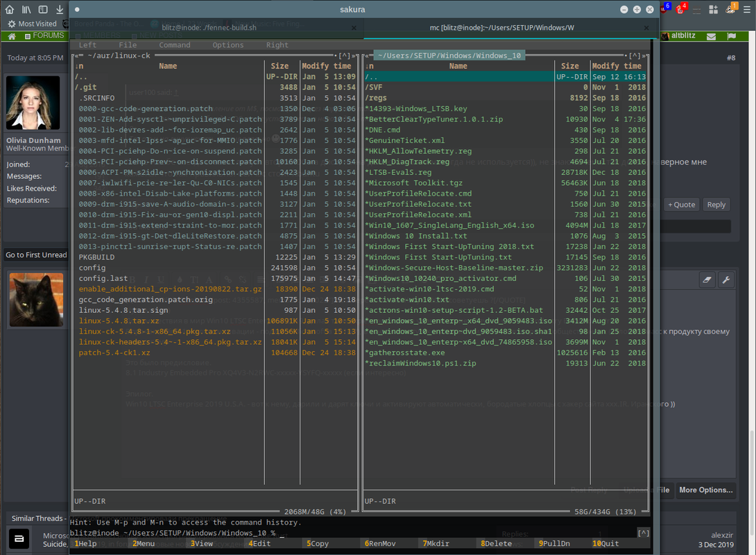
Task: Open the Firefox Downloads arrow icon
Action: pos(60,10)
